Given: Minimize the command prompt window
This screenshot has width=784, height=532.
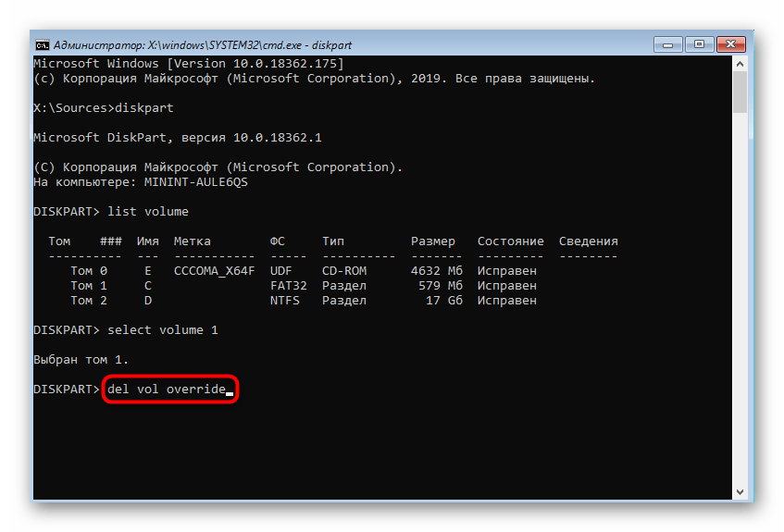Looking at the screenshot, I should pyautogui.click(x=669, y=44).
